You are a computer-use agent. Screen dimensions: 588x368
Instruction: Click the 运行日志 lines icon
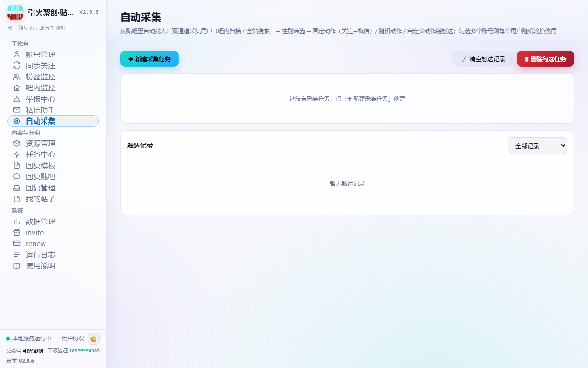(x=17, y=254)
